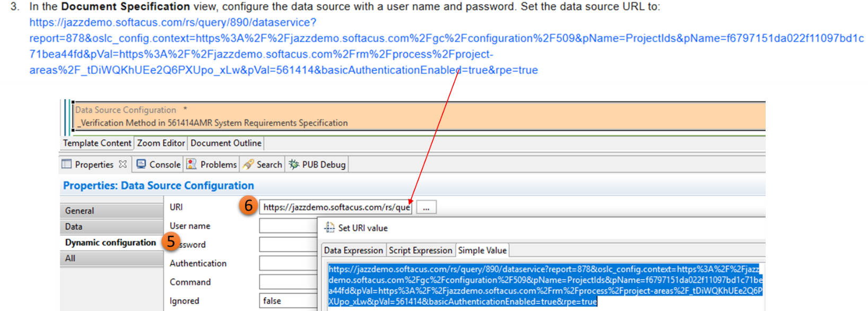Click the Authentication label
The height and width of the screenshot is (311, 868).
pos(198,263)
